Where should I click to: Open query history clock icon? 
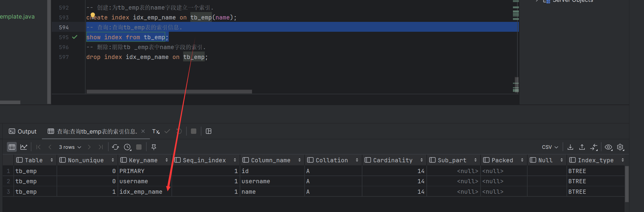127,147
